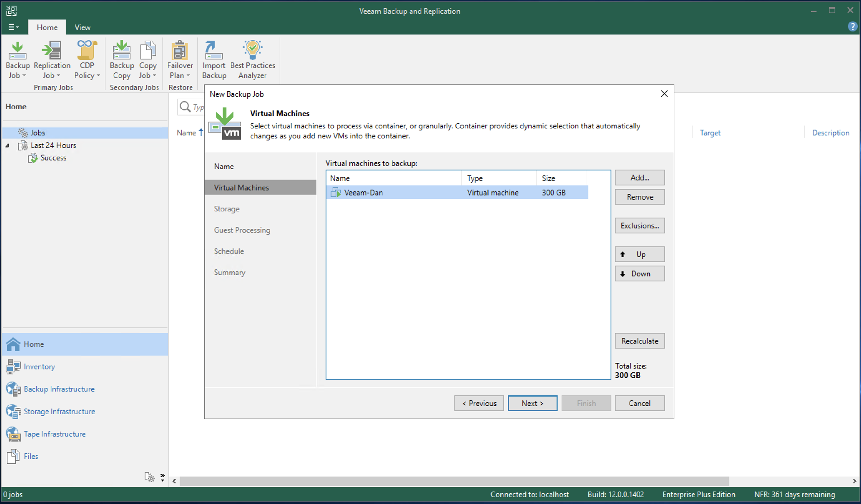The image size is (861, 504).
Task: Click the Up arrow icon
Action: click(623, 254)
